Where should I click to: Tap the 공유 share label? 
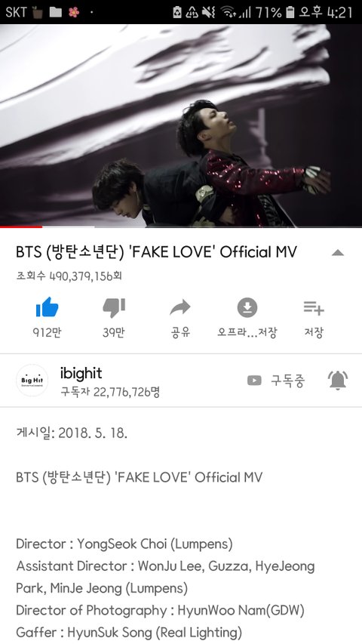click(x=180, y=332)
